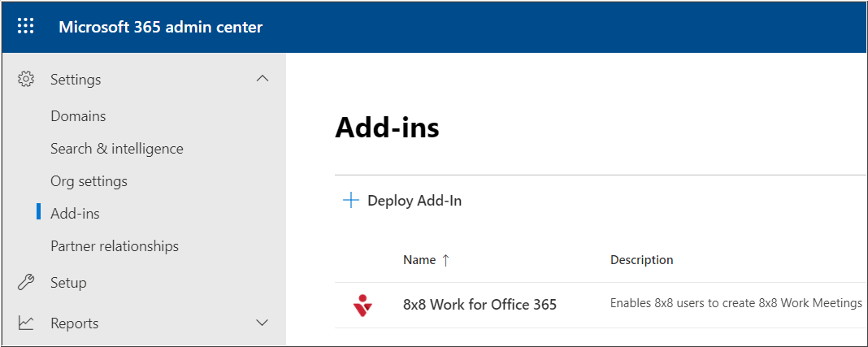Open Org settings page
The width and height of the screenshot is (868, 347).
89,181
